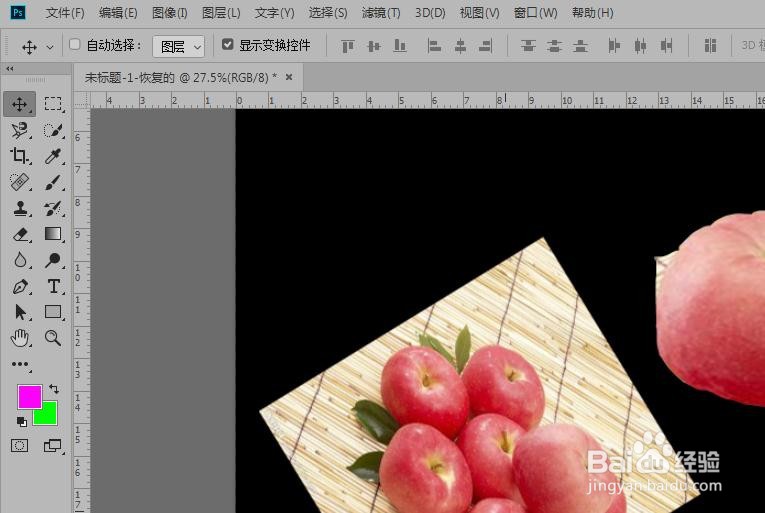The image size is (765, 513).
Task: Select the Rectangular Marquee tool
Action: point(53,104)
